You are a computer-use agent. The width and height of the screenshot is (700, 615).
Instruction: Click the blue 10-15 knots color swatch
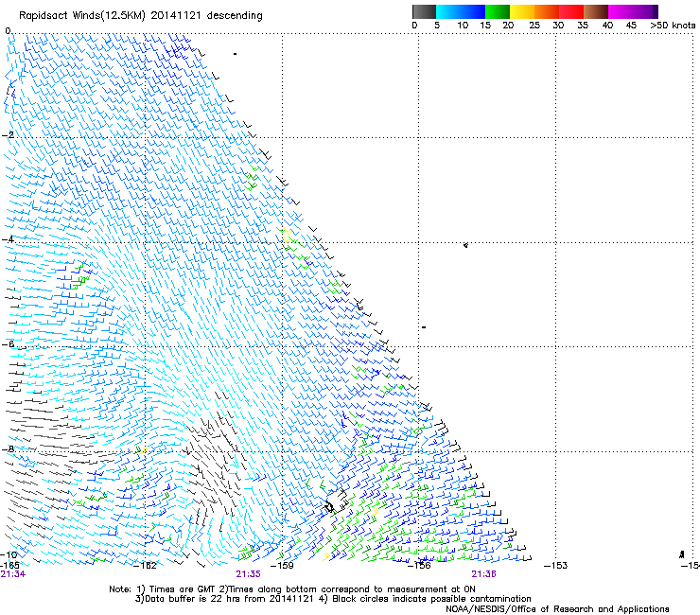(473, 11)
